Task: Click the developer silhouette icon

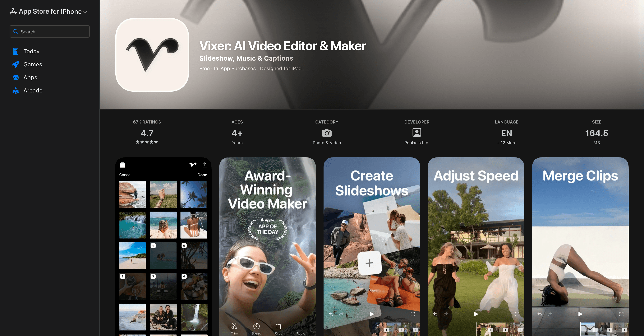Action: click(416, 133)
